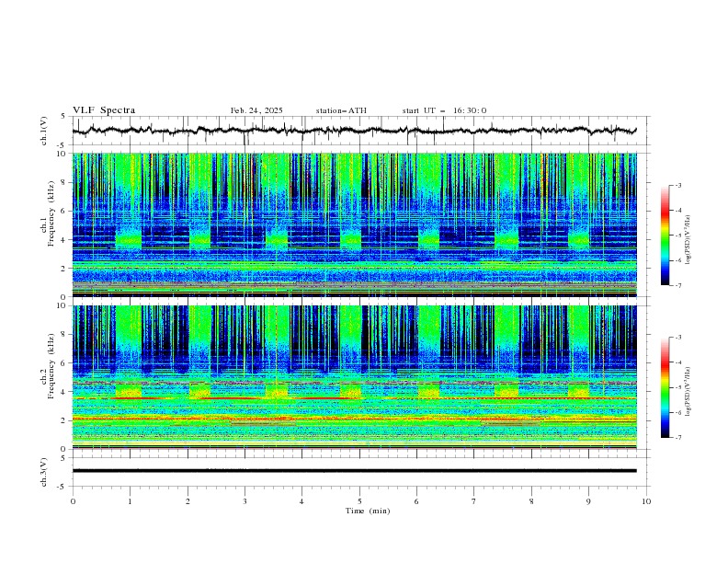
Task: Click the 'start UT = 16:30:0' label
Action: (x=444, y=110)
